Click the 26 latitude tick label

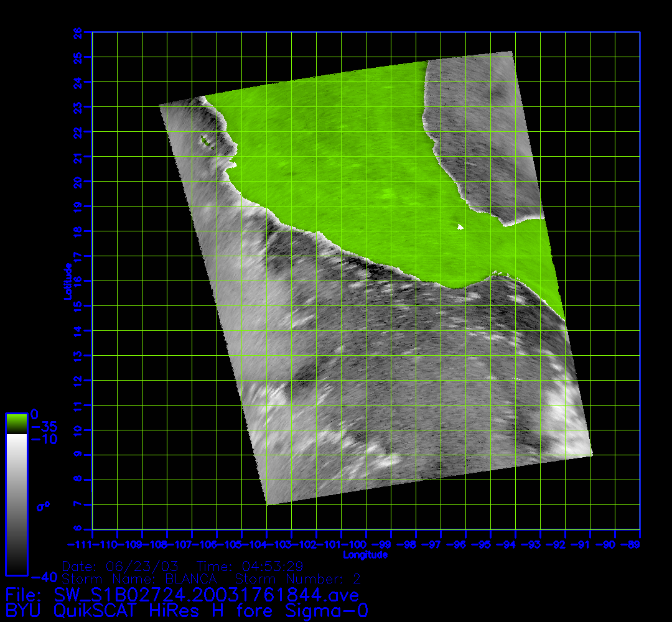[x=78, y=32]
